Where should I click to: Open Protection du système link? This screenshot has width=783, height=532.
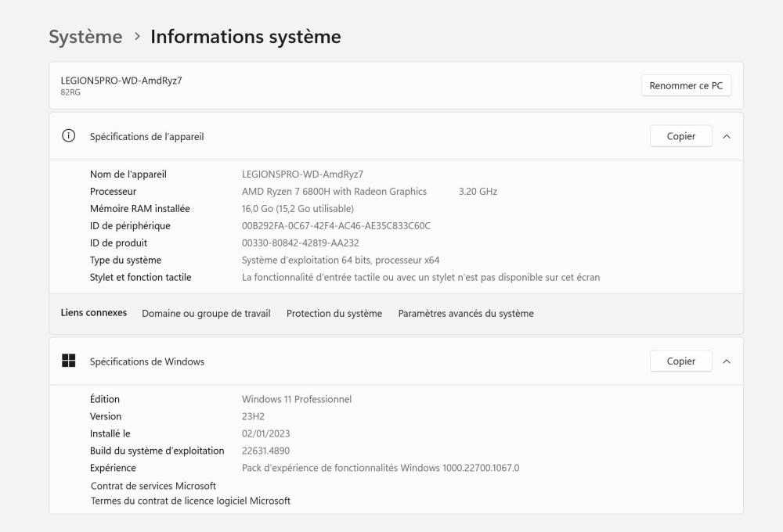[334, 314]
